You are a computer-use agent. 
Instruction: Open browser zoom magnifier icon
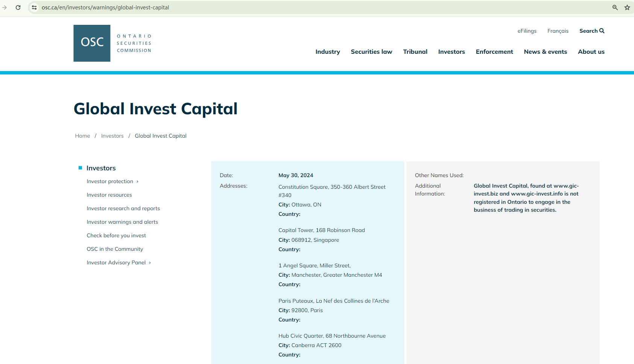[x=615, y=8]
